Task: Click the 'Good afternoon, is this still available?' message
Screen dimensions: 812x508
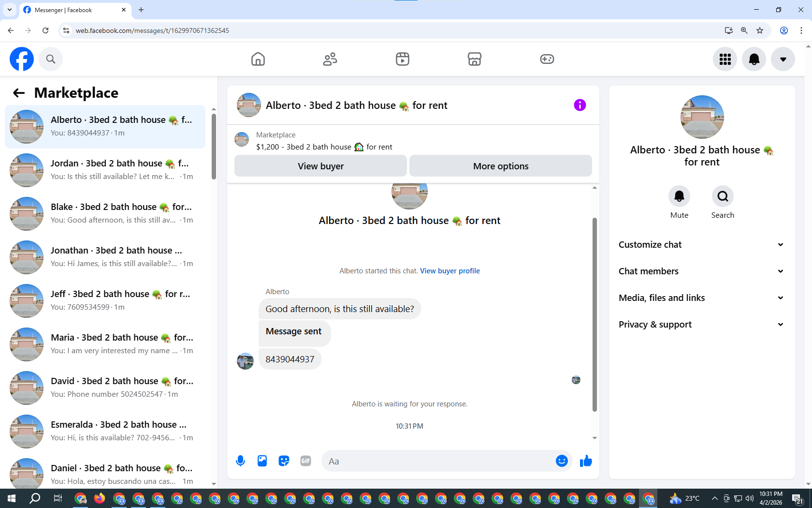Action: (x=340, y=309)
